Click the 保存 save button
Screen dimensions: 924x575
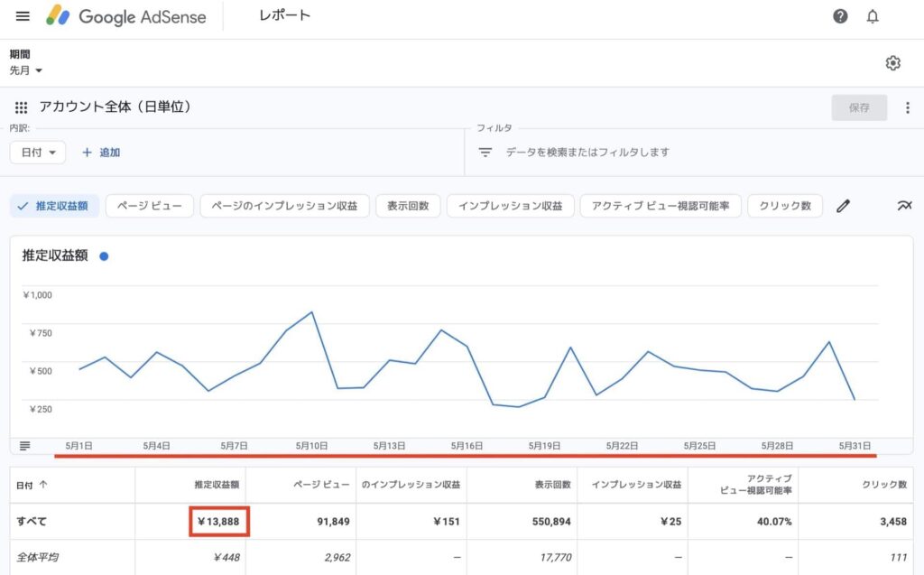pos(859,107)
